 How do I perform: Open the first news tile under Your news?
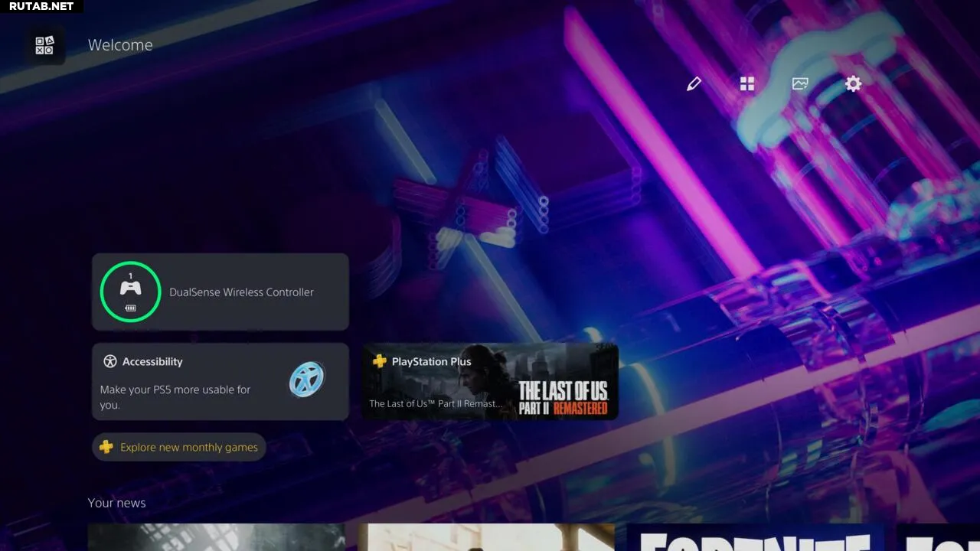216,538
